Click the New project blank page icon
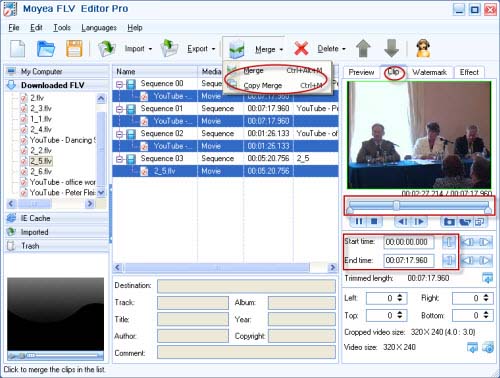500x378 pixels. [x=18, y=49]
